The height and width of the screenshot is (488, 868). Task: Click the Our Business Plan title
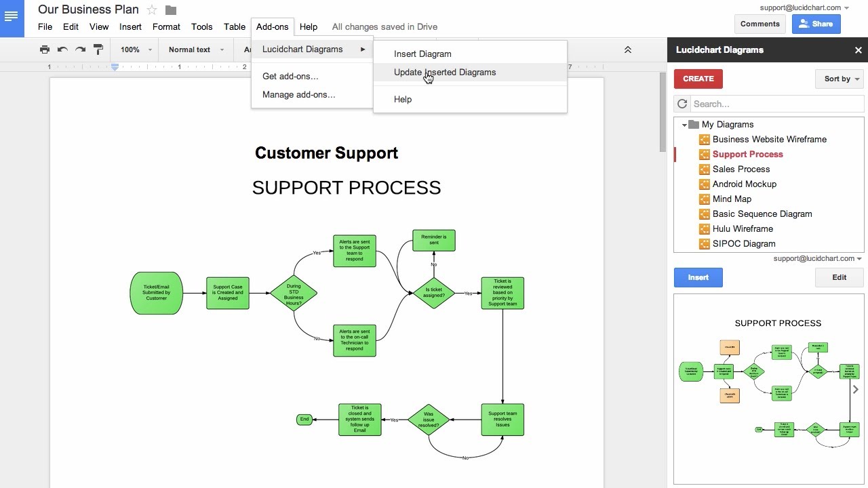pos(88,9)
